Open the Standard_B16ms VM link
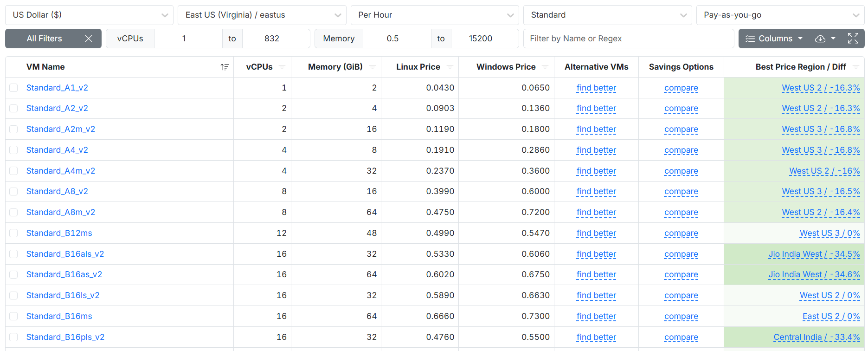 pyautogui.click(x=59, y=316)
